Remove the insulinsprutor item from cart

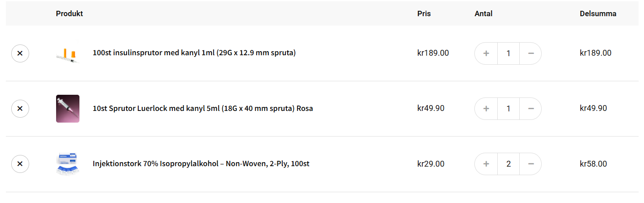click(20, 53)
